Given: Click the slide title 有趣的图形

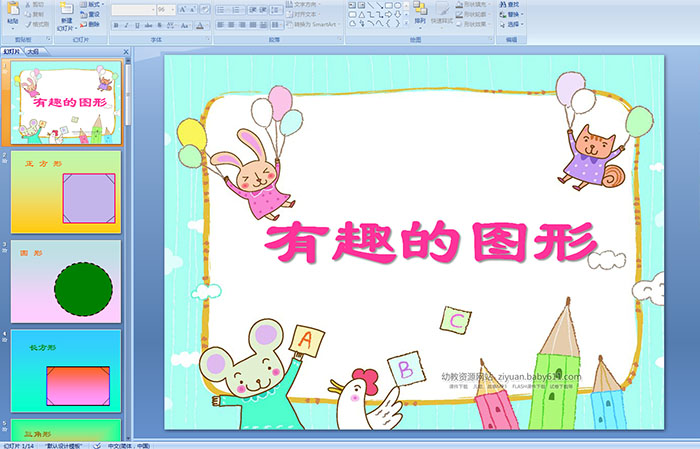Looking at the screenshot, I should (431, 241).
